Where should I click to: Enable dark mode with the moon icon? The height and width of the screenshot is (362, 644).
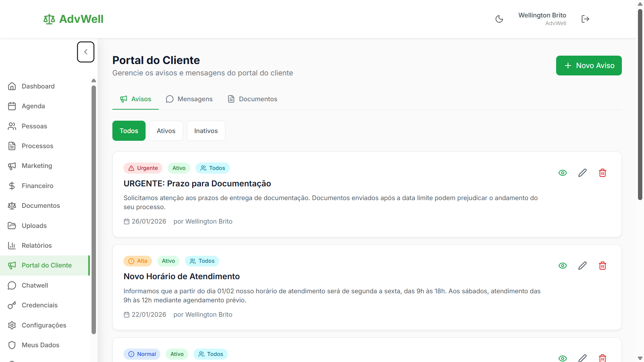pyautogui.click(x=499, y=19)
